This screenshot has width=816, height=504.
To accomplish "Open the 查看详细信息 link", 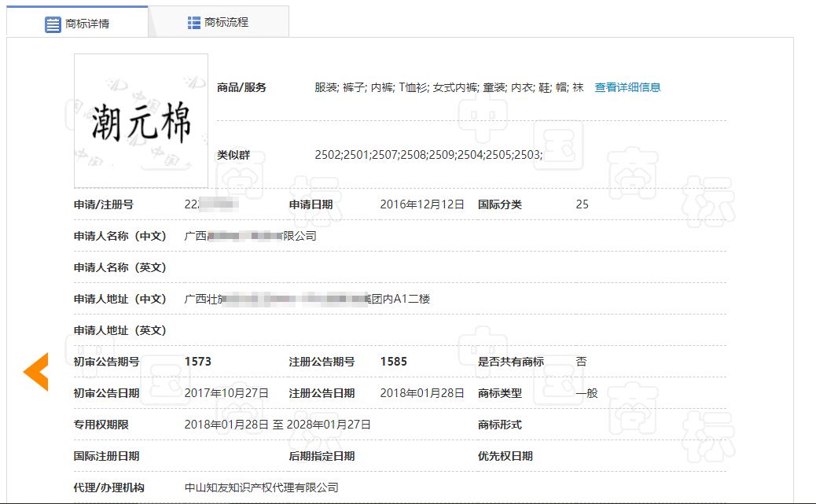I will pyautogui.click(x=627, y=87).
